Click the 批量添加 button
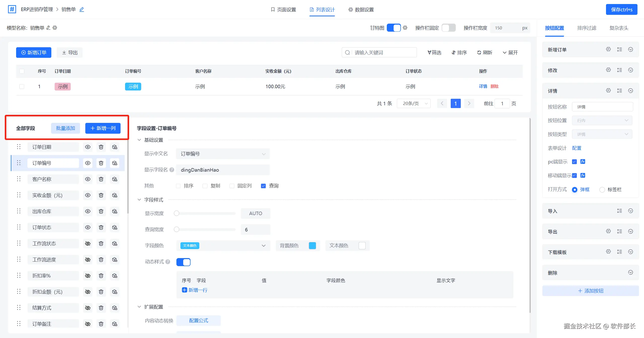 coord(65,128)
